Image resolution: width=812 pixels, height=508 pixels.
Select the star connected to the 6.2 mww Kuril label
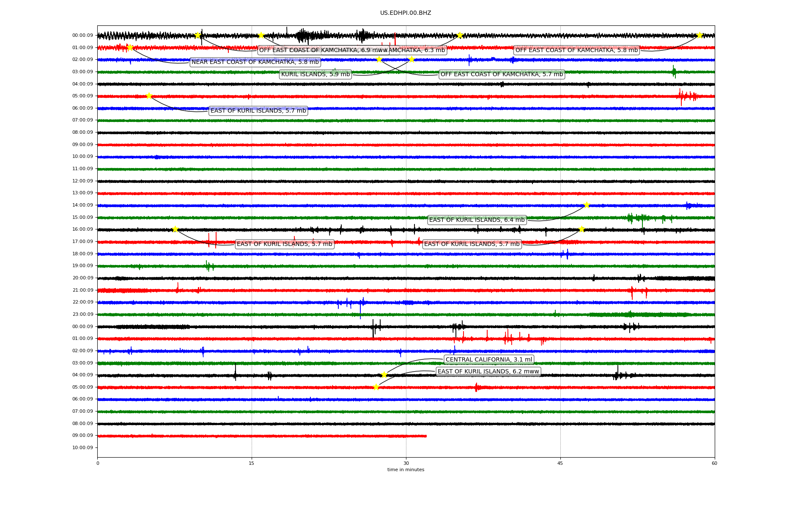click(x=376, y=387)
